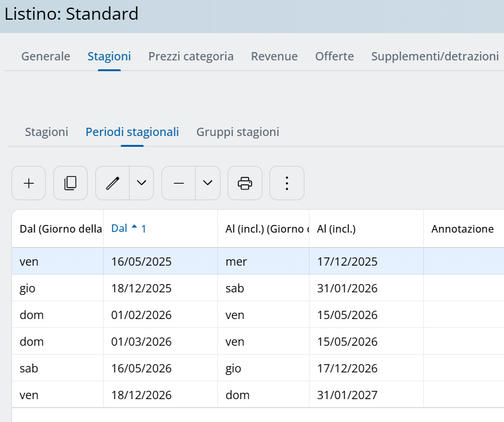Screen dimensions: 504x422
Task: Click the printer icon
Action: 245,183
